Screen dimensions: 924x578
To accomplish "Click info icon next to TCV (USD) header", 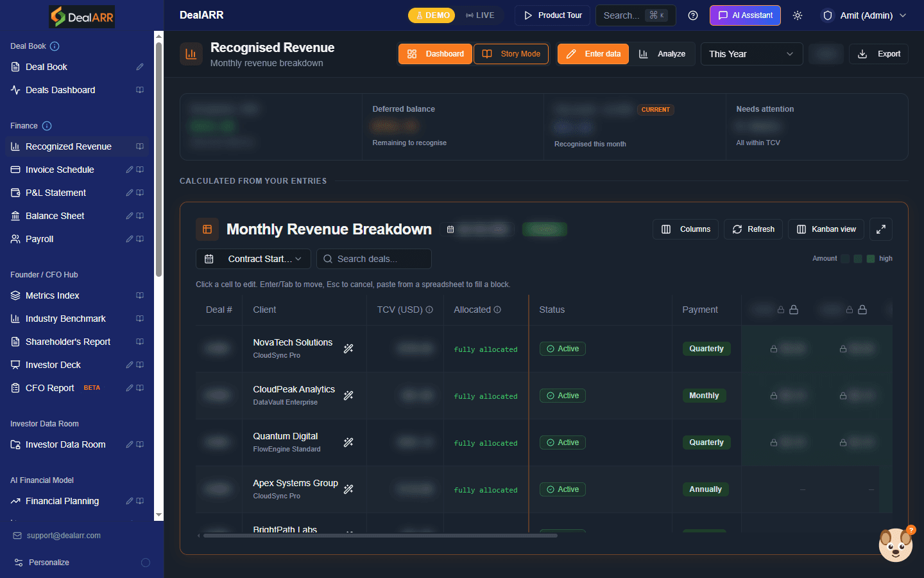I will coord(429,310).
